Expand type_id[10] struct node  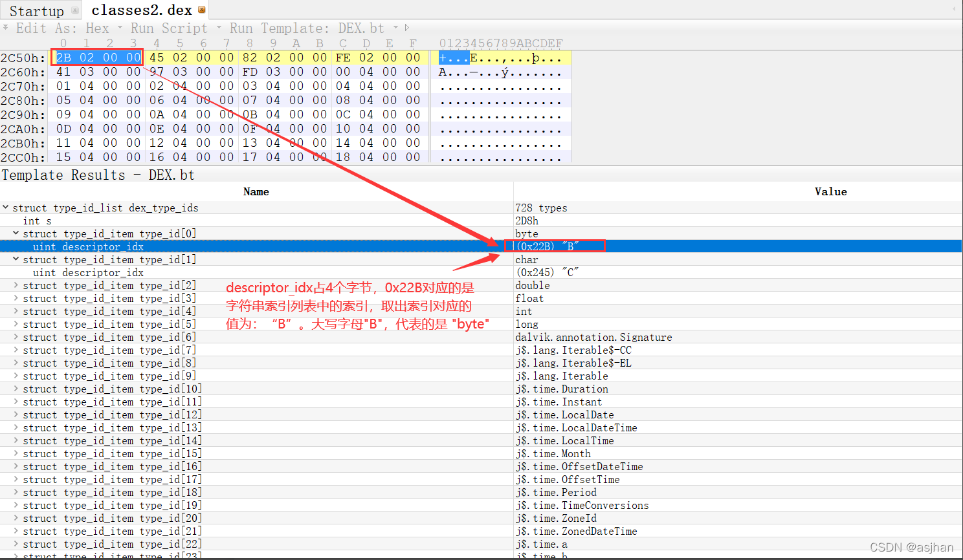16,389
